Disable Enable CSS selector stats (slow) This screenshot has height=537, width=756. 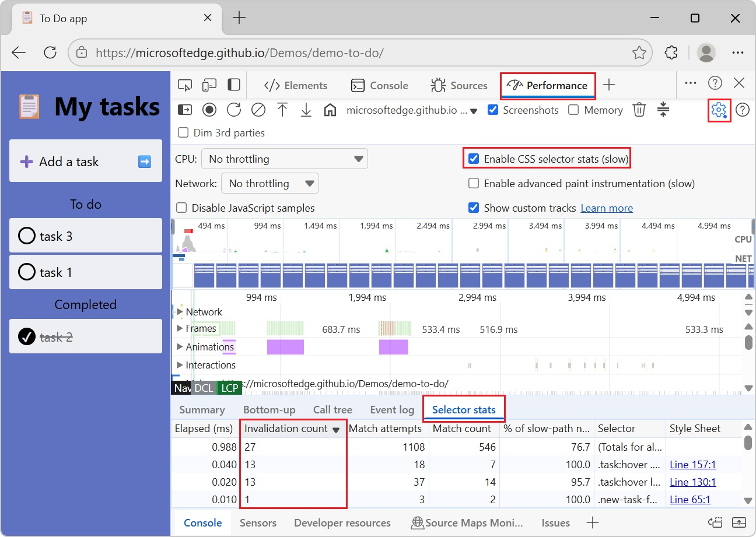coord(474,157)
